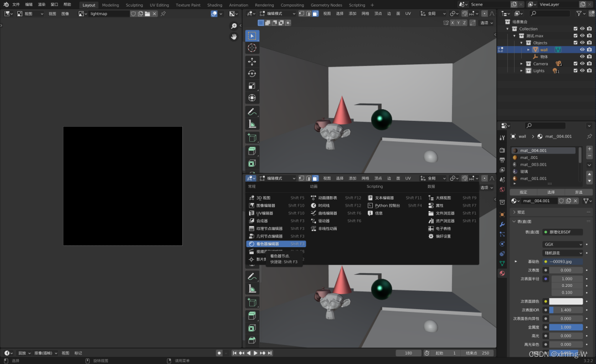Click the 弃选 button in the material panel

(x=579, y=192)
